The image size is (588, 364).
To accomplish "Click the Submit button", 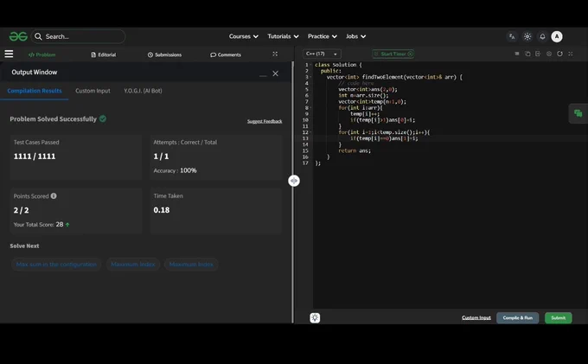I will [x=558, y=318].
